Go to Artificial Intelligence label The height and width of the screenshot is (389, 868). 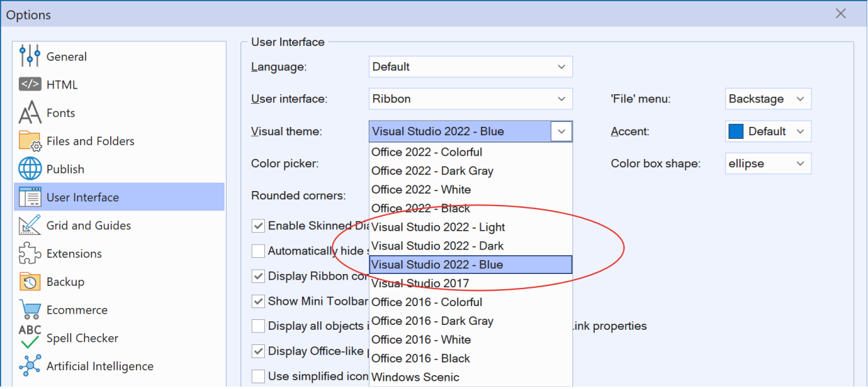(x=100, y=367)
